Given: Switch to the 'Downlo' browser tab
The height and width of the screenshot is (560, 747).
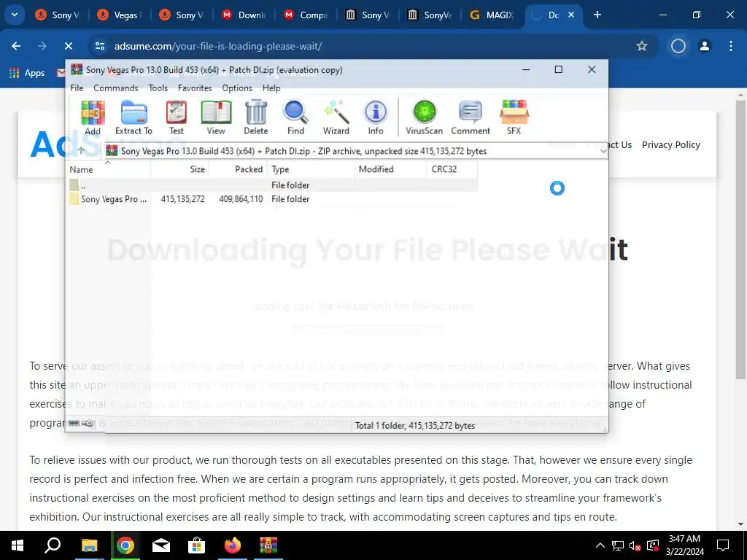Looking at the screenshot, I should (x=244, y=15).
